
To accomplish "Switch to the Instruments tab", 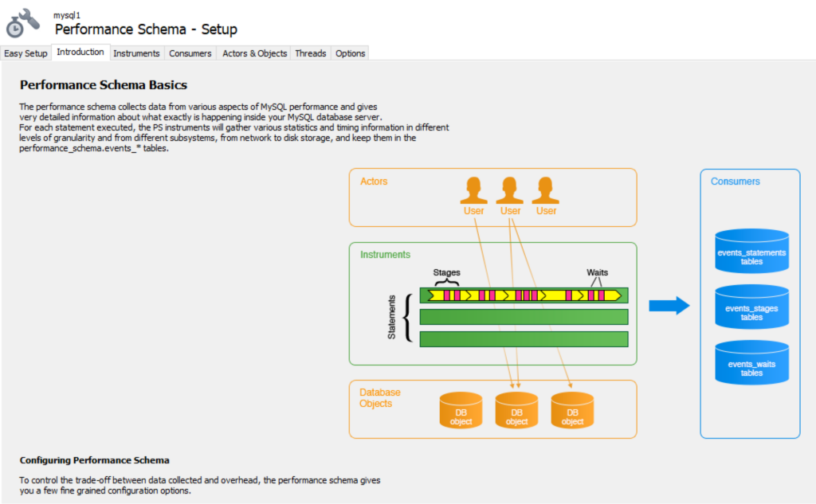I will [137, 53].
